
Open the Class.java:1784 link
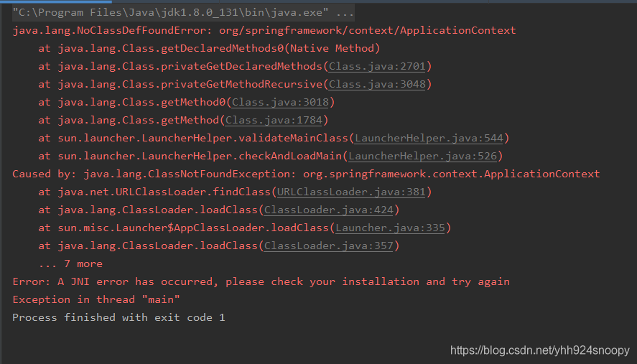point(274,120)
